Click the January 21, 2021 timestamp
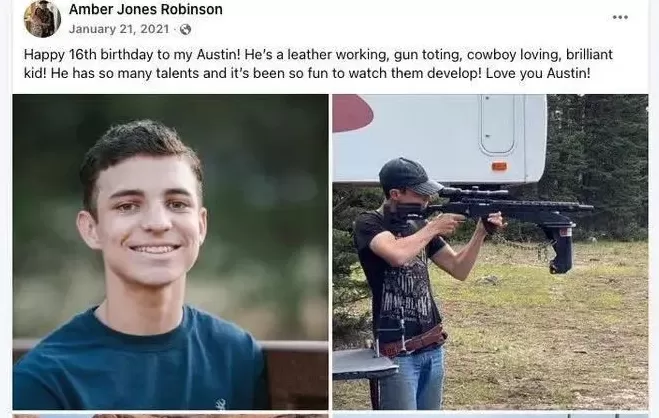This screenshot has width=659, height=418. coord(119,29)
